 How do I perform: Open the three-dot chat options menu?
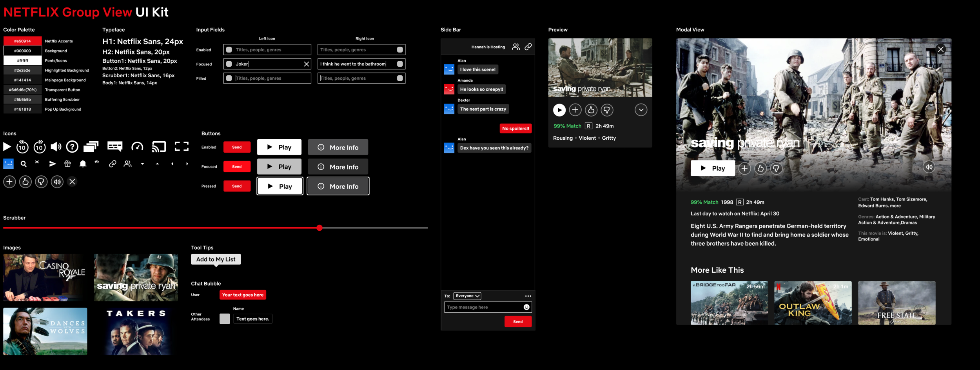[528, 296]
